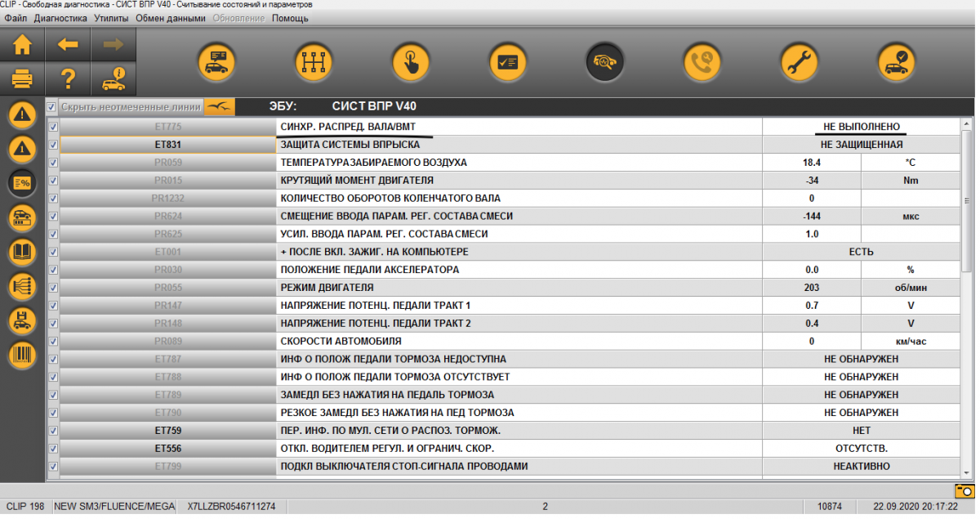
Task: Select the gearbox shift pattern icon
Action: coord(314,61)
